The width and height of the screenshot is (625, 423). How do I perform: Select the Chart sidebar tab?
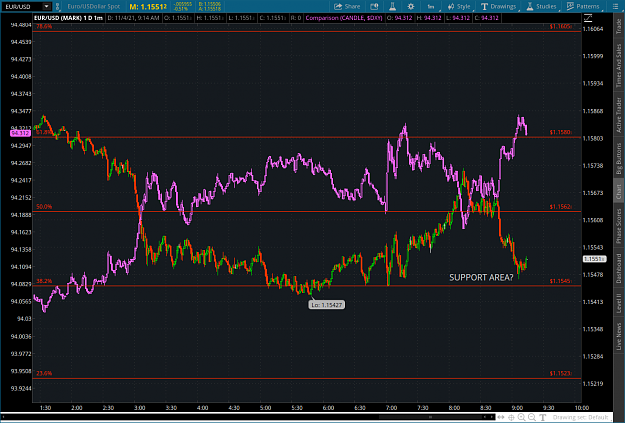[x=619, y=192]
